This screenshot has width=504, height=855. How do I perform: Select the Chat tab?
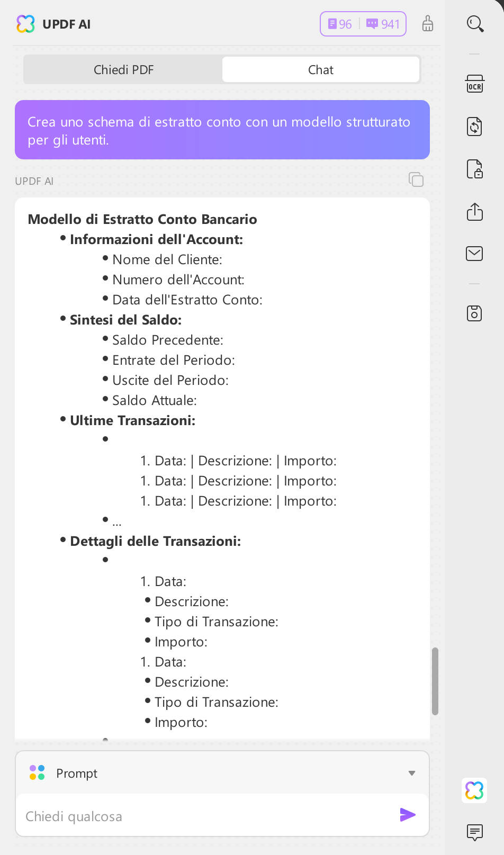pos(320,69)
